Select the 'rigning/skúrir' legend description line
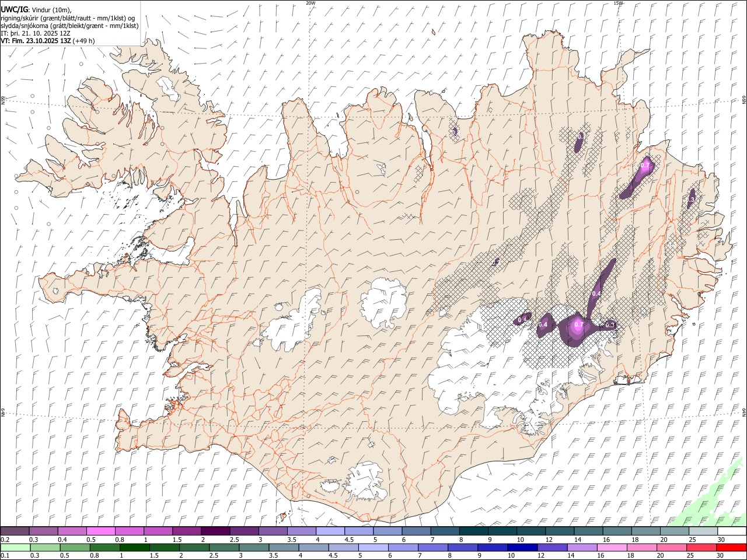The width and height of the screenshot is (747, 560). tap(68, 18)
